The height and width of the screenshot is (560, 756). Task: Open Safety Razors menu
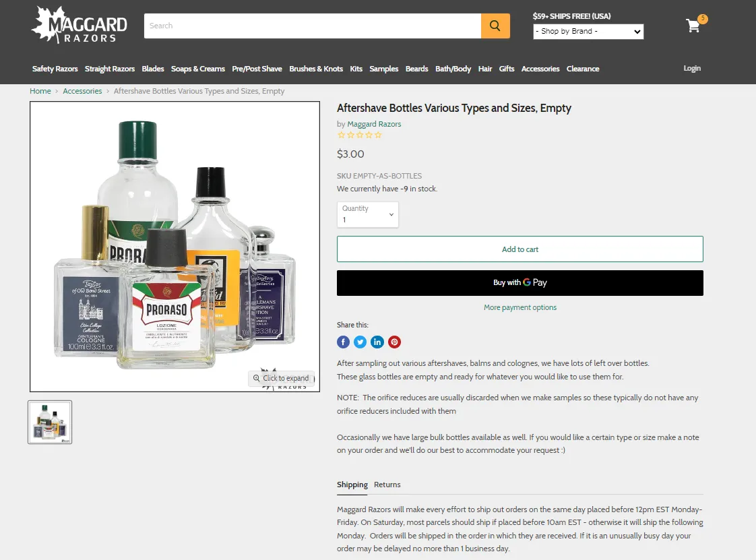[55, 69]
